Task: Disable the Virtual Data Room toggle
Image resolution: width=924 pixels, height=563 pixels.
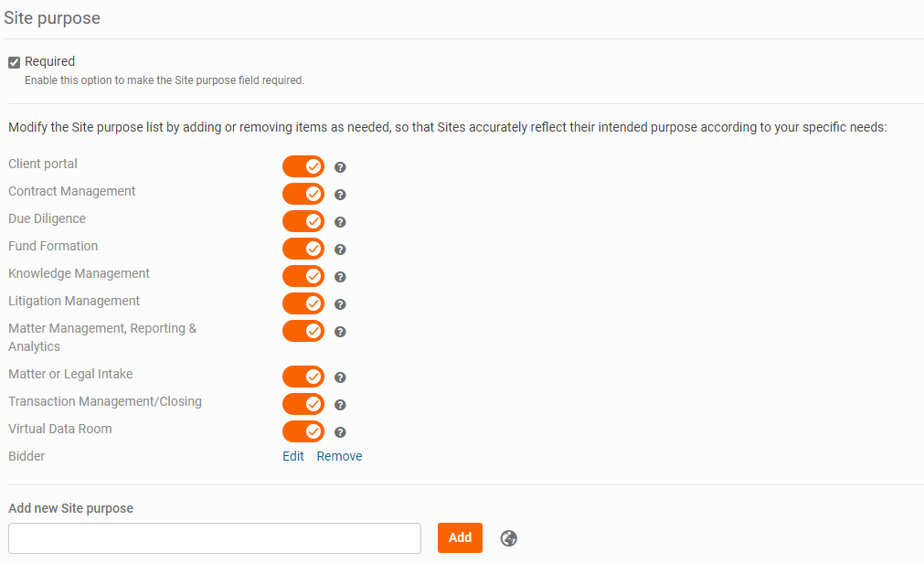Action: pos(303,431)
